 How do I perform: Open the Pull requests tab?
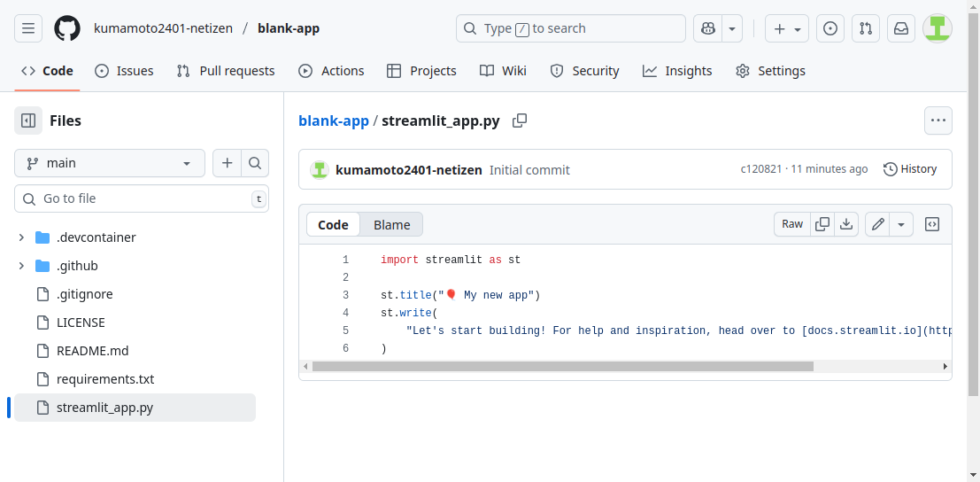click(x=226, y=71)
